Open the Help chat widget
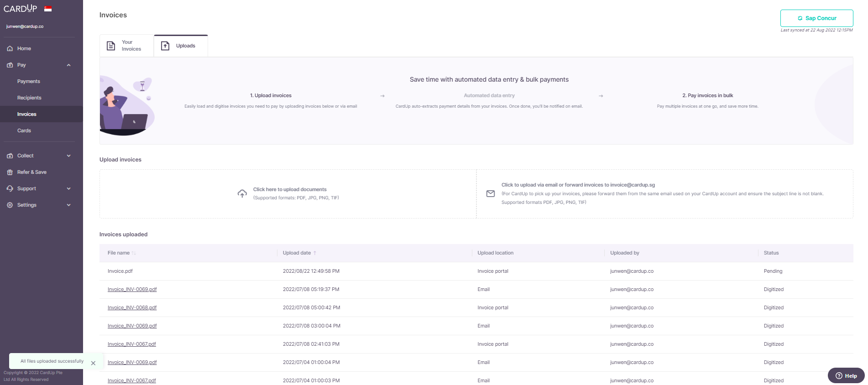The image size is (868, 385). pyautogui.click(x=846, y=376)
